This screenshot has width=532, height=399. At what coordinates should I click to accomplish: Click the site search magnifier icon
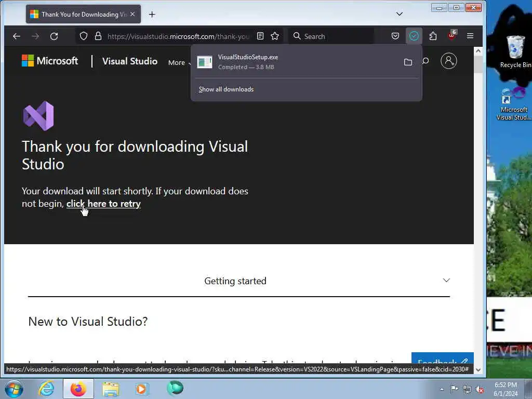[x=425, y=61]
